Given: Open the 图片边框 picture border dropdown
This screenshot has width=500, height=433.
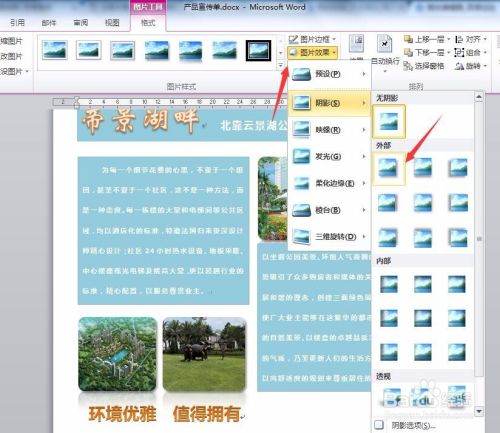Looking at the screenshot, I should [x=312, y=39].
